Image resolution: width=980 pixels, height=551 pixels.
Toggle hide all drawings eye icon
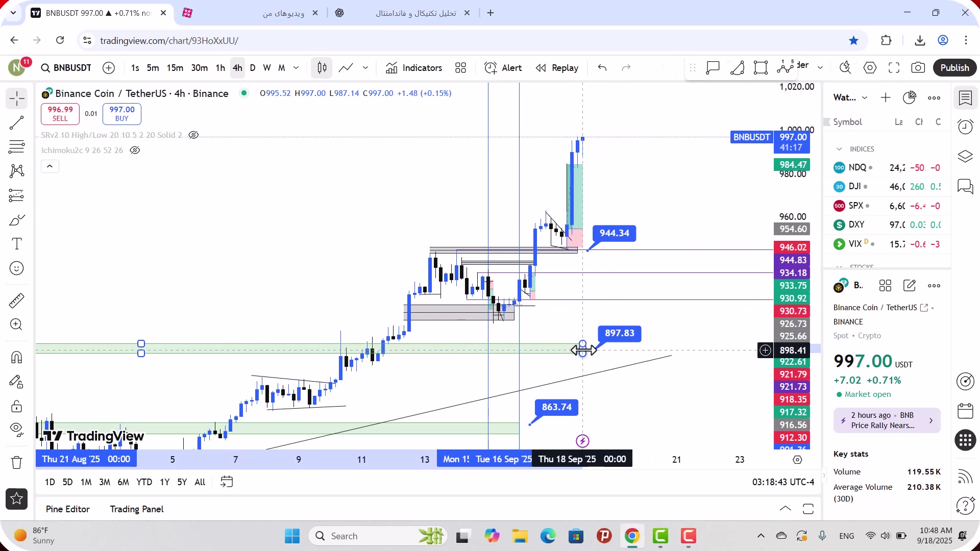coord(16,430)
